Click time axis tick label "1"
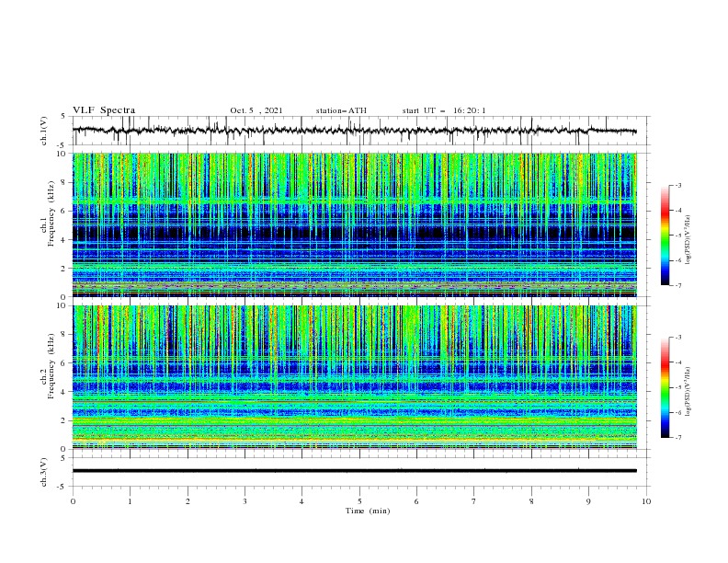728x563 pixels. (130, 501)
